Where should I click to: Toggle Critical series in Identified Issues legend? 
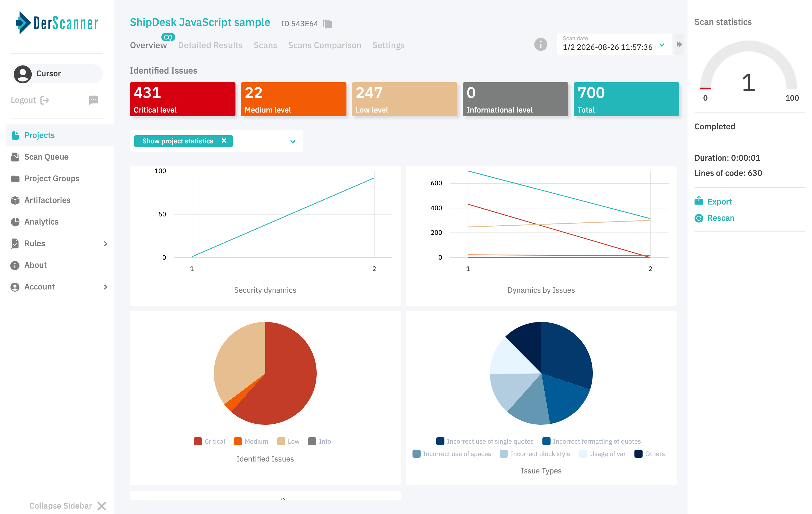(x=209, y=441)
